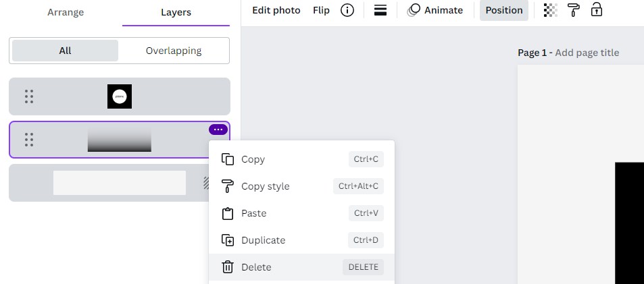Open the Transparency checkerboard icon
Image resolution: width=644 pixels, height=284 pixels.
point(550,10)
